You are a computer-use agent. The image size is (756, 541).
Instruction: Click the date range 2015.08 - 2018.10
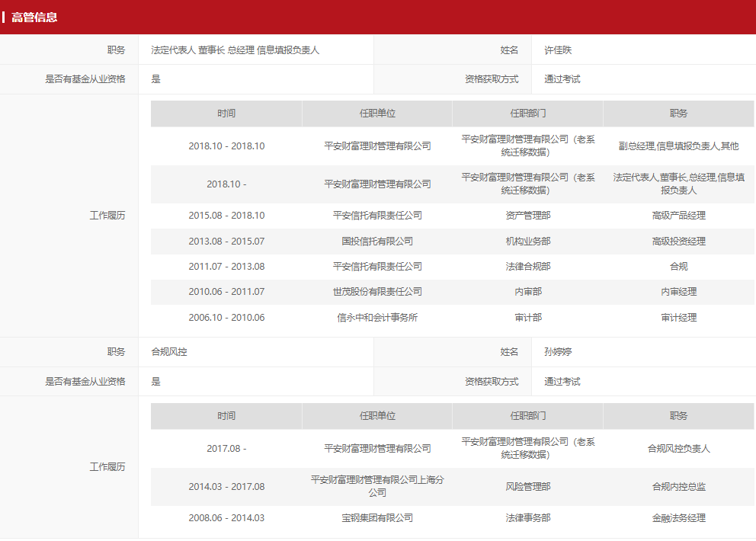[x=226, y=216]
